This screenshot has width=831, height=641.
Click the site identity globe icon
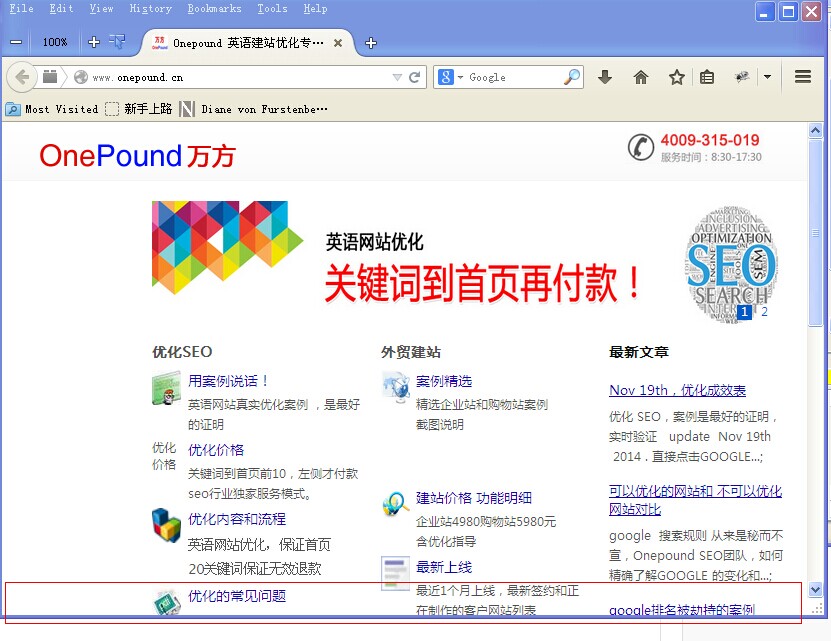(81, 77)
